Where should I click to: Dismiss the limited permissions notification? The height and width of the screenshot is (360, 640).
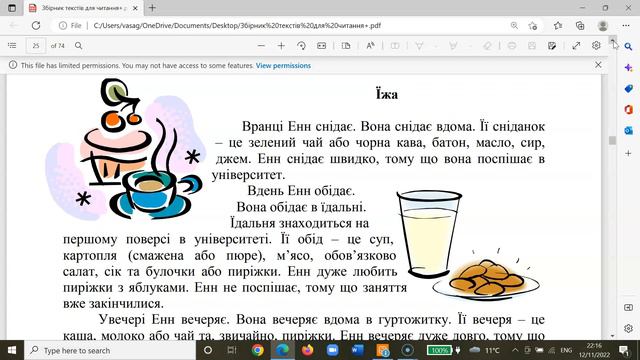(598, 64)
